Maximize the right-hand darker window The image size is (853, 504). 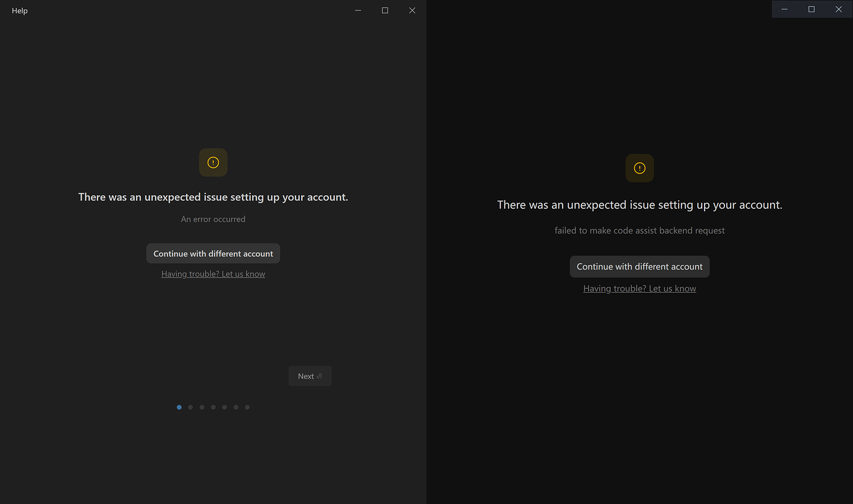812,9
